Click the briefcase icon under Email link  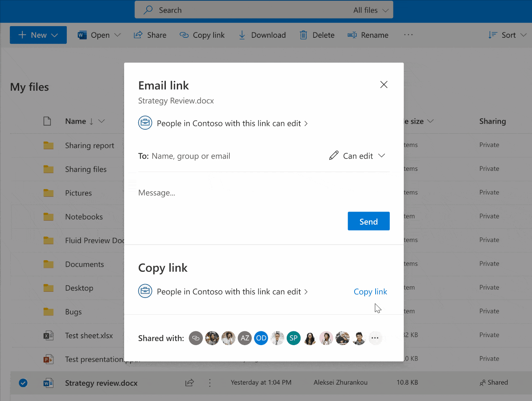pos(145,123)
